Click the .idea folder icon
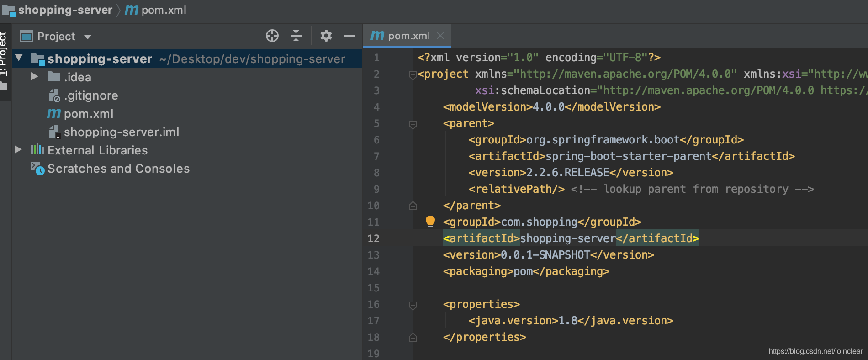 (x=54, y=76)
